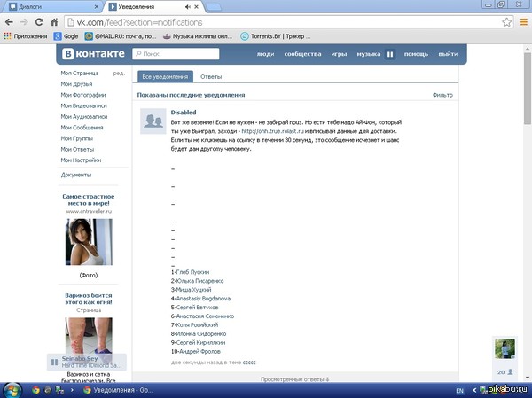Image resolution: width=532 pixels, height=398 pixels.
Task: Open Мои Видеозаписи
Action: point(84,105)
